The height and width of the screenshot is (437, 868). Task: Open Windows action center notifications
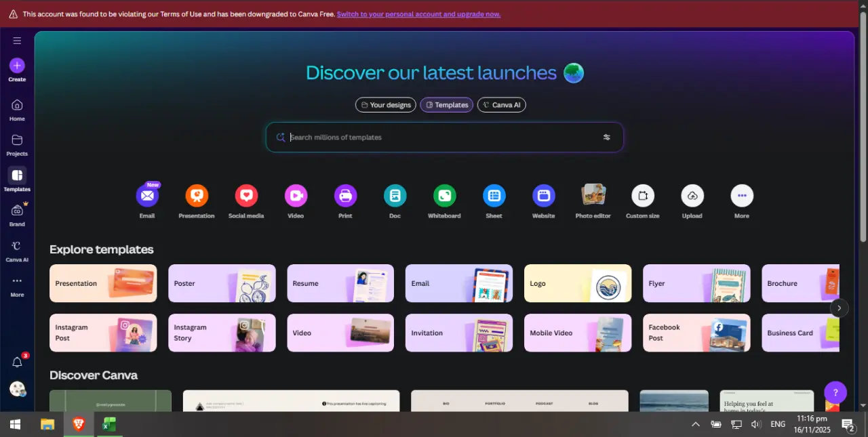click(x=848, y=425)
